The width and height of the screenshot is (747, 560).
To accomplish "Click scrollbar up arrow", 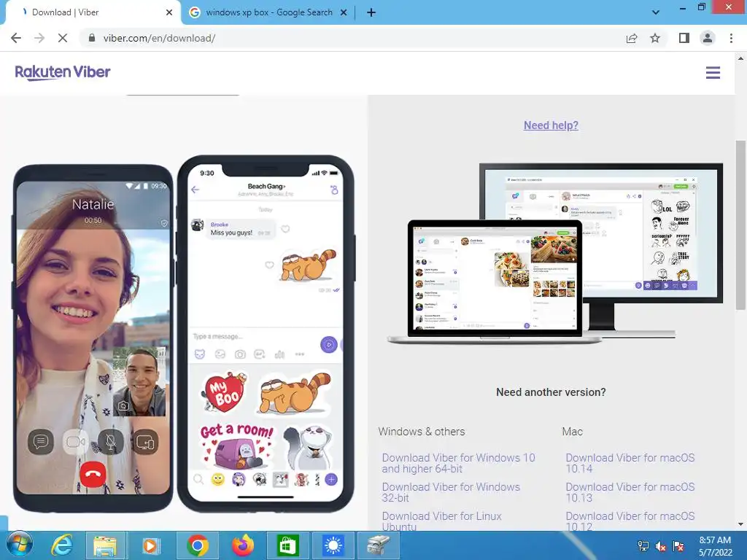I will 740,58.
